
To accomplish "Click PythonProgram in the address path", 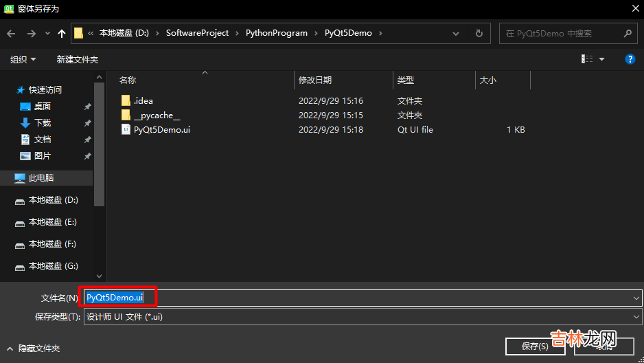I will [277, 33].
